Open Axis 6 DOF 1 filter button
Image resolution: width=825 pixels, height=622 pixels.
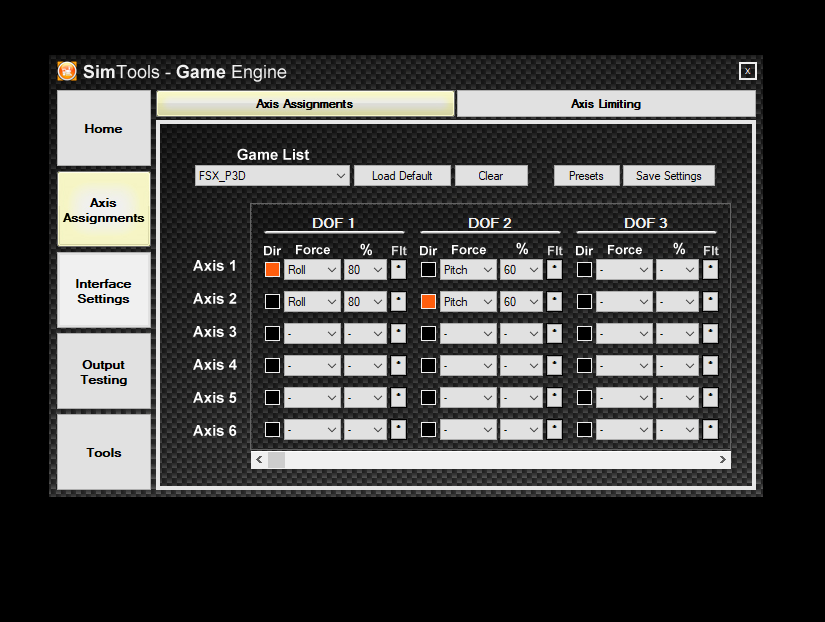click(398, 429)
